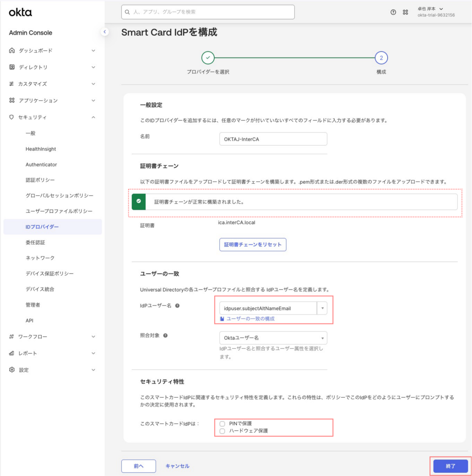The width and height of the screenshot is (472, 476).
Task: Select IDプロバイダー in the sidebar
Action: click(x=42, y=227)
